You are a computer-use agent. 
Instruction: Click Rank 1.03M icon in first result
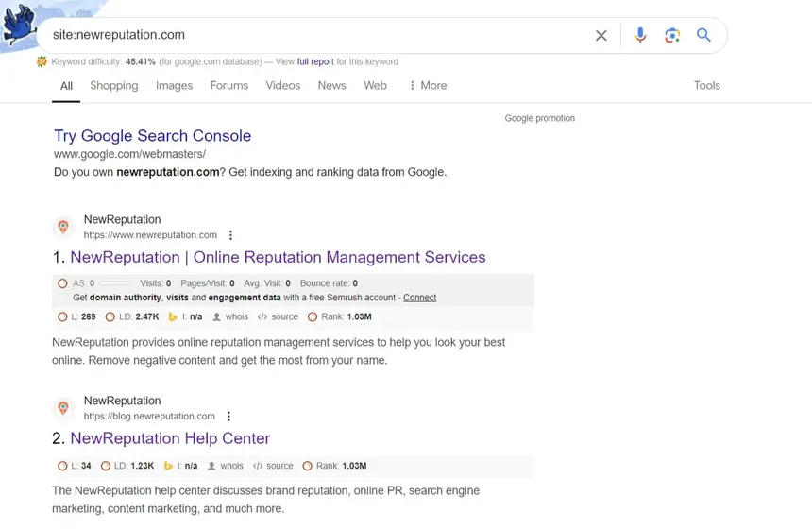[313, 317]
